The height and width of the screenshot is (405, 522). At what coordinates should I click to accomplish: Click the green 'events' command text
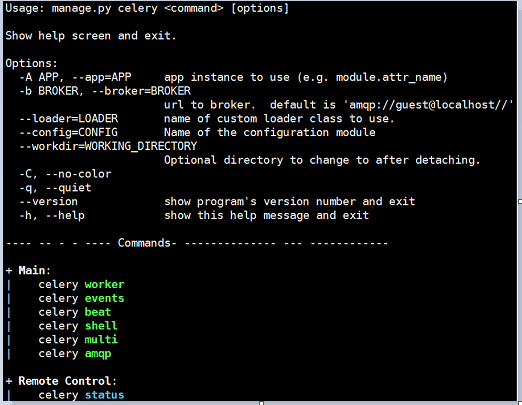pos(104,298)
